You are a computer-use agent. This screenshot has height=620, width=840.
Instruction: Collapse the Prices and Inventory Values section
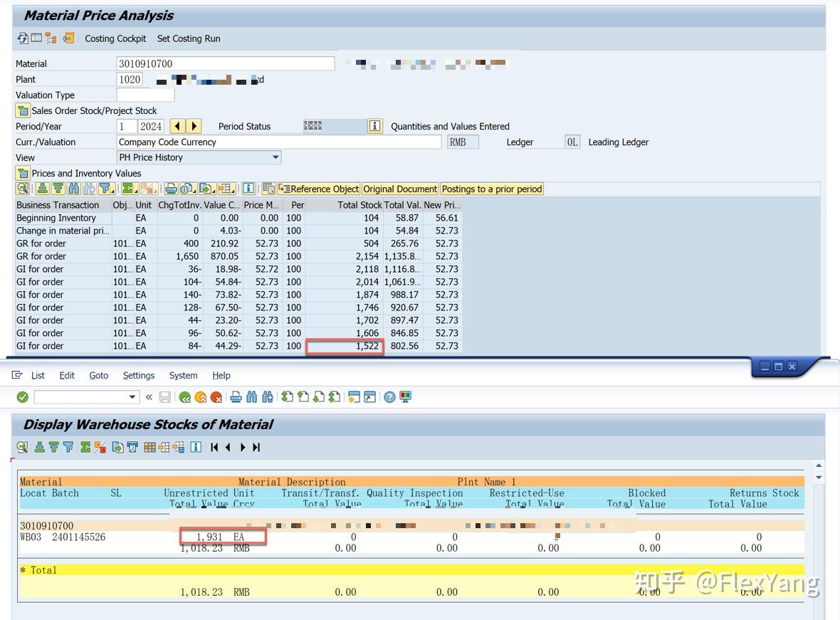23,174
